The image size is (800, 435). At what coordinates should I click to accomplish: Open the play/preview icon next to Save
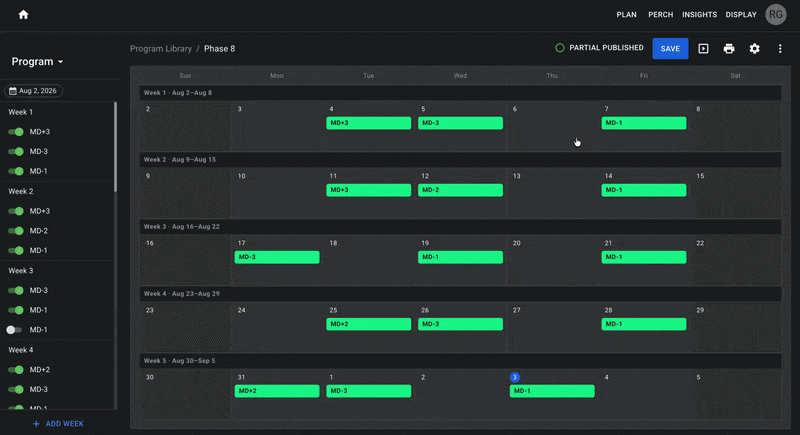703,48
